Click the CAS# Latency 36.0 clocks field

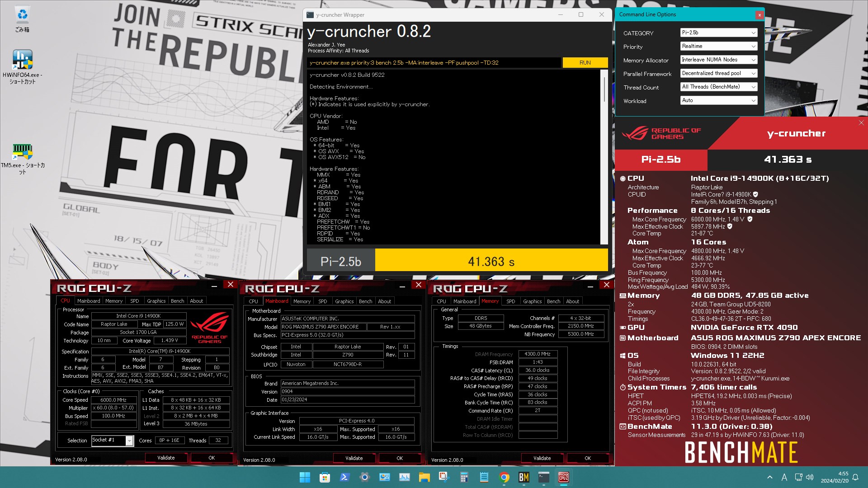(538, 370)
